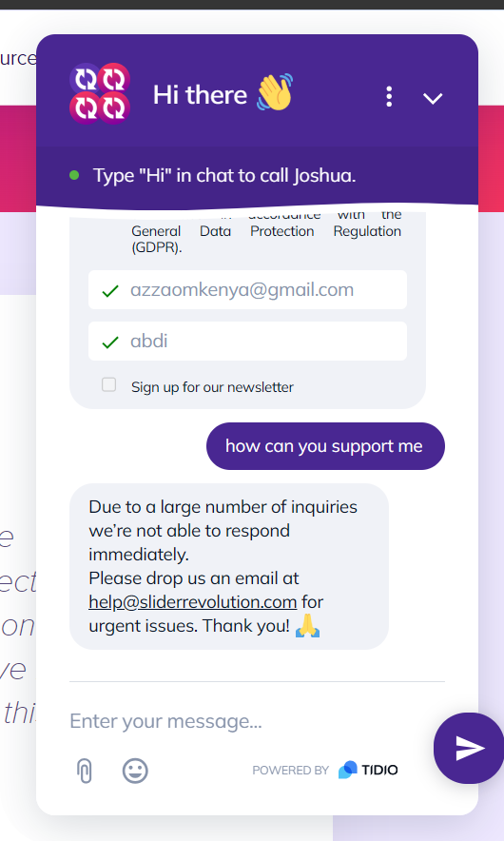Click the Hi there header title
This screenshot has width=504, height=841.
coord(200,95)
